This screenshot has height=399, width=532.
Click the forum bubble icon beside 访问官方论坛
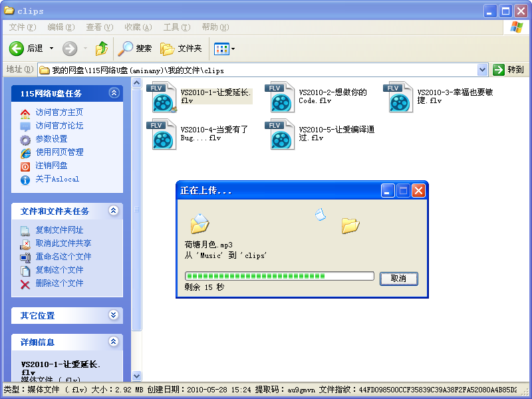coord(25,127)
